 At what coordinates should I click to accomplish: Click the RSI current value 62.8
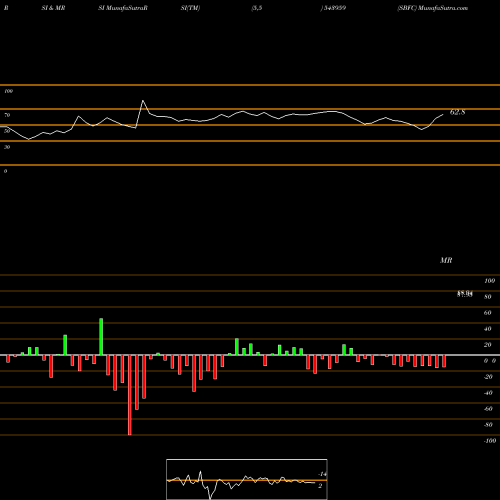coord(457,112)
